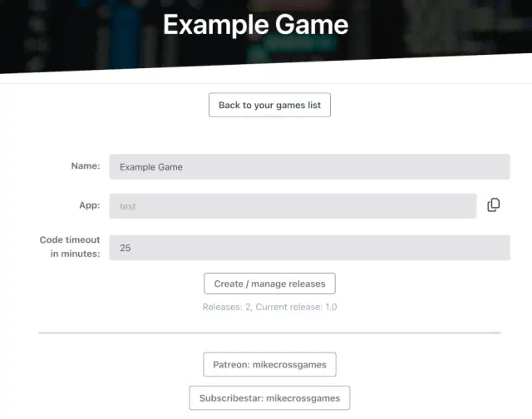Click the "Releases: 2" status text
The height and width of the screenshot is (419, 532).
coord(226,308)
